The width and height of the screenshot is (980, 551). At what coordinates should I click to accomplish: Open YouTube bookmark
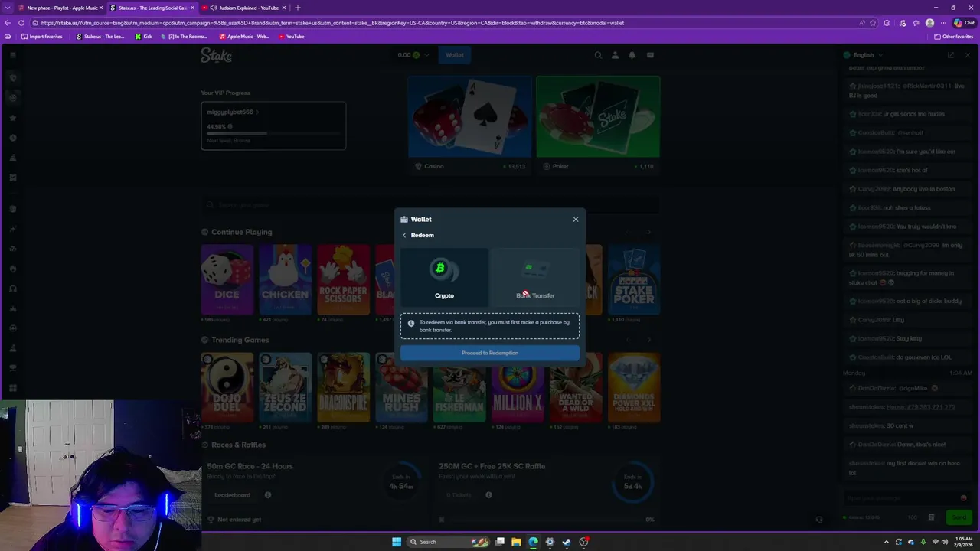[291, 37]
